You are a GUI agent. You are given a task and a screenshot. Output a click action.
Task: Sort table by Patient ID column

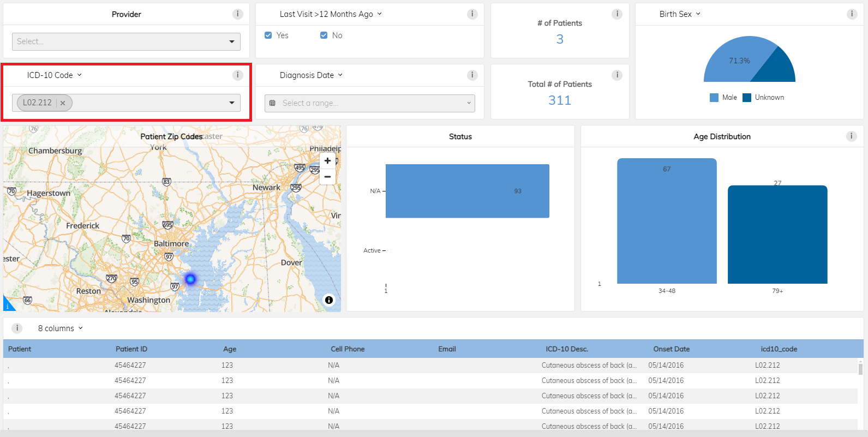click(x=131, y=349)
